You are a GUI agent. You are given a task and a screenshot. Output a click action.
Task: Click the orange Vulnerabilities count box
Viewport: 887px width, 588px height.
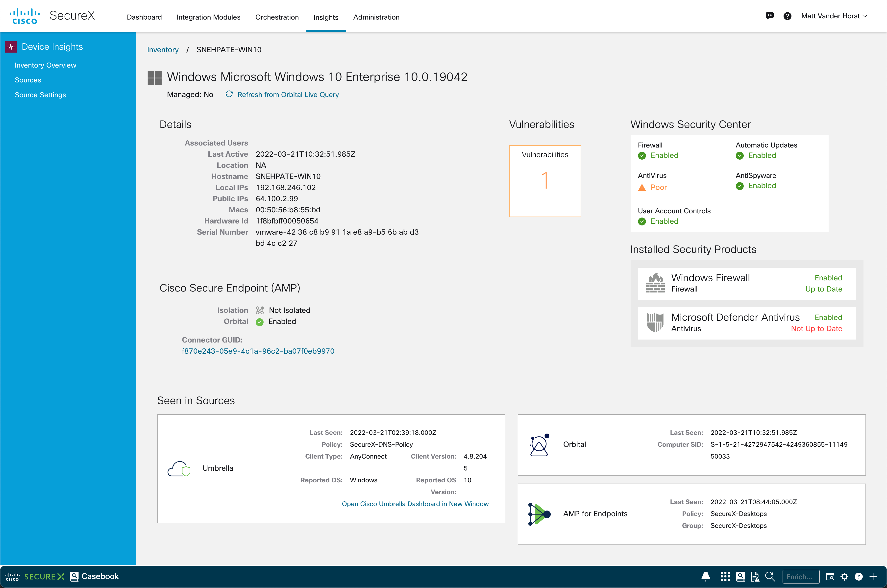tap(545, 181)
